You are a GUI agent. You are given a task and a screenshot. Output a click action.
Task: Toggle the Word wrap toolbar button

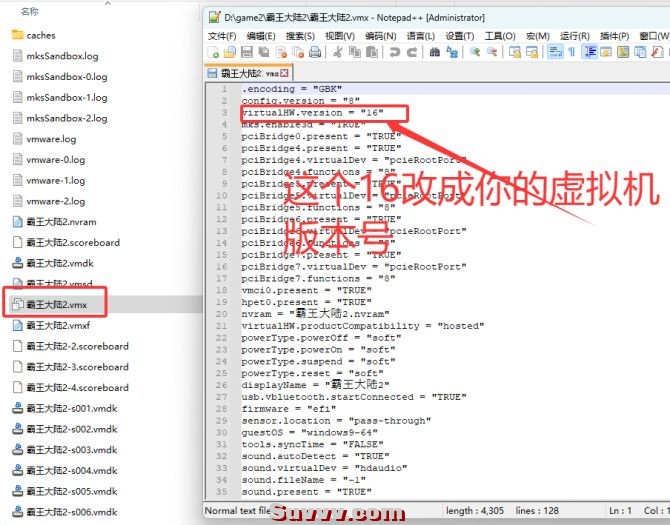tap(555, 52)
